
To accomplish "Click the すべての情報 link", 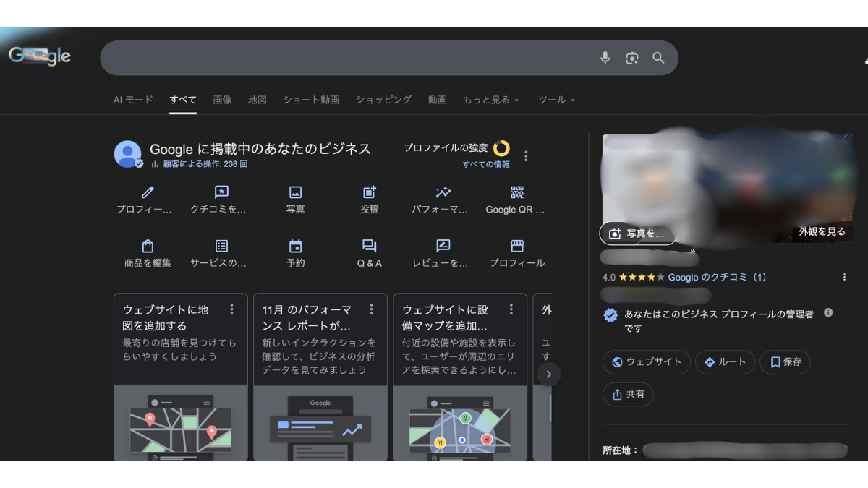I will (486, 164).
